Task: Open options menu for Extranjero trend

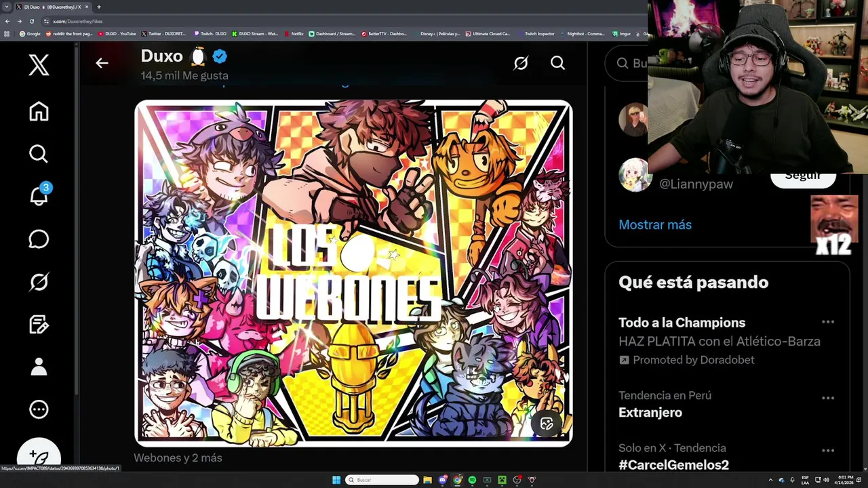Action: (x=828, y=398)
